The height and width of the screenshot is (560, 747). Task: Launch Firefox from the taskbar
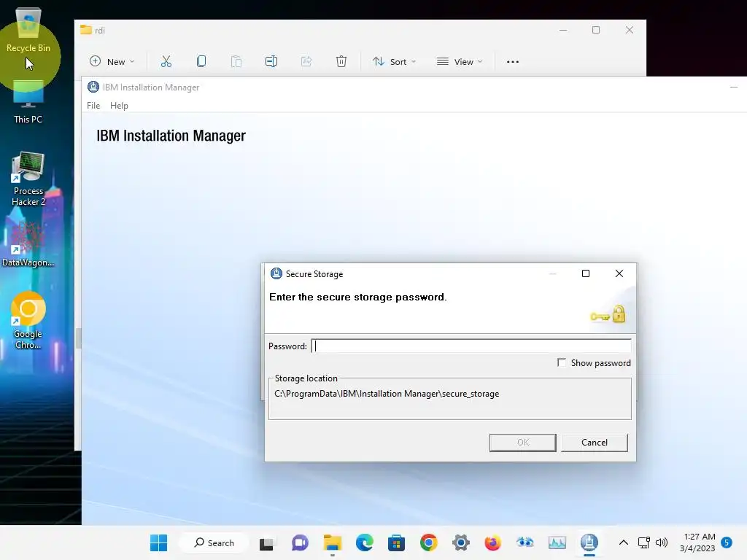click(492, 542)
